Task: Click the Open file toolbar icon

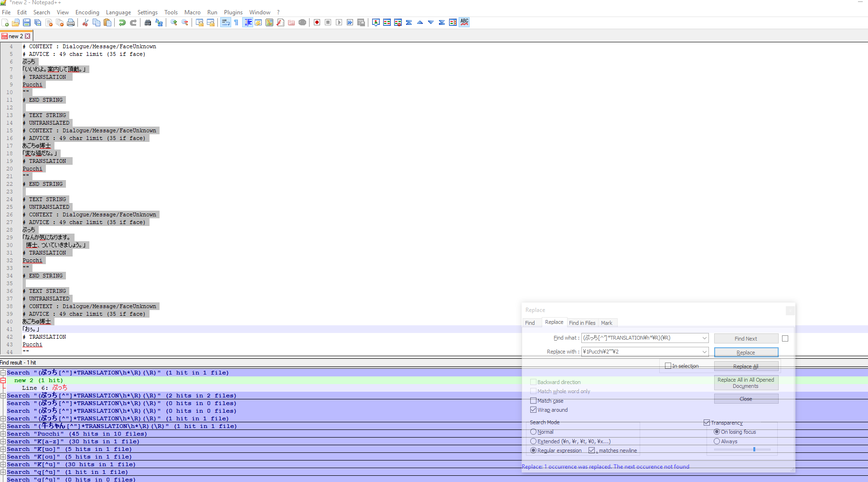Action: 16,22
